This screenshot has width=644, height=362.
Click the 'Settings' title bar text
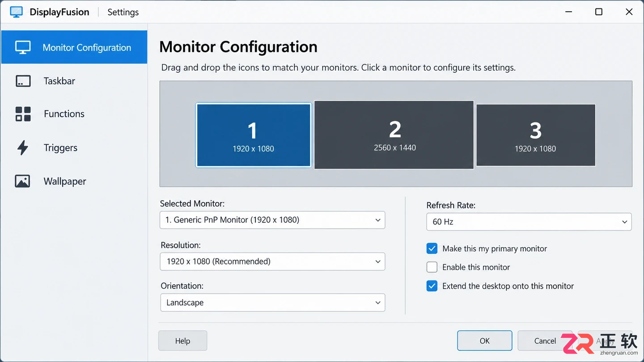(123, 13)
